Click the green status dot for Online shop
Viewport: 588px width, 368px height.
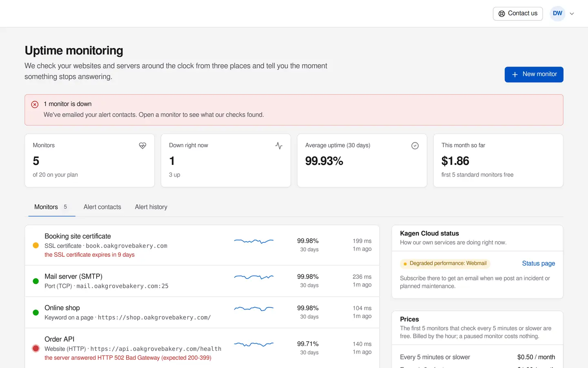36,312
